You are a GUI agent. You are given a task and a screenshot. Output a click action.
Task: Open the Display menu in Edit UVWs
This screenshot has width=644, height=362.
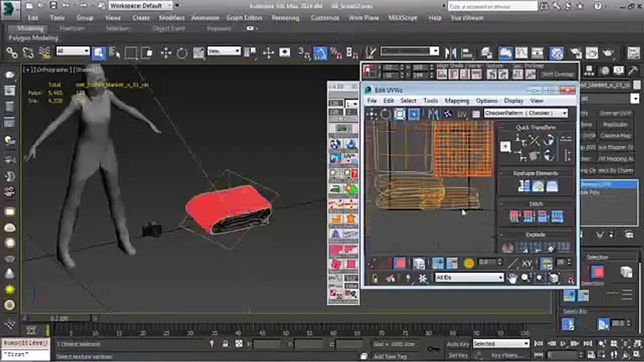513,101
